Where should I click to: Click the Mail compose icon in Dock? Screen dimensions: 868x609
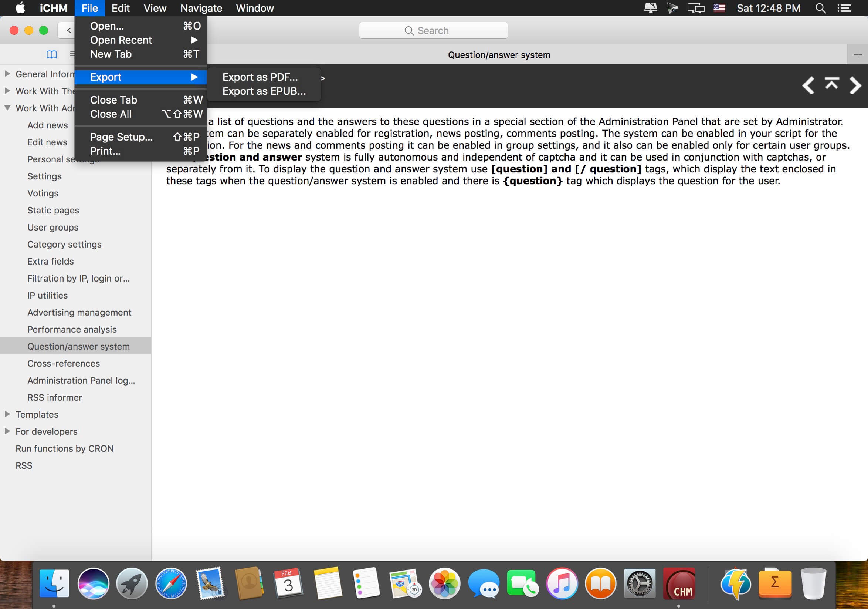click(210, 583)
